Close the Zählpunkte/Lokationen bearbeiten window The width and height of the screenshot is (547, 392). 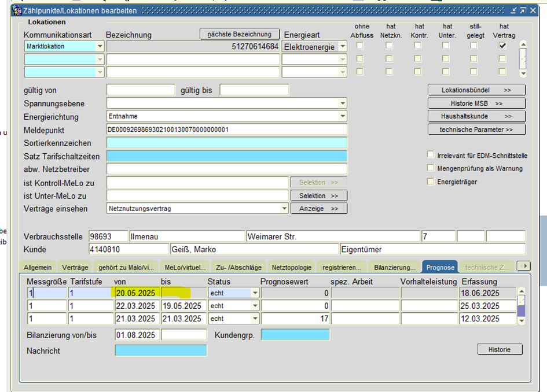[532, 11]
